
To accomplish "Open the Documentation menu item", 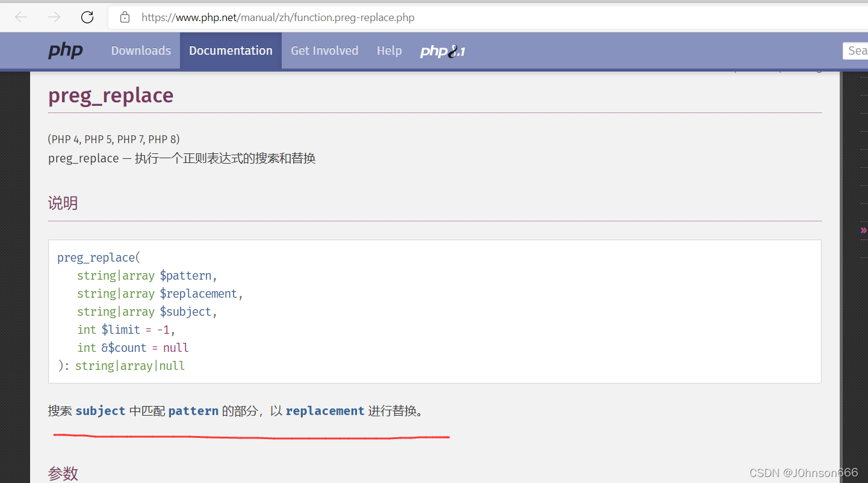I will (231, 51).
